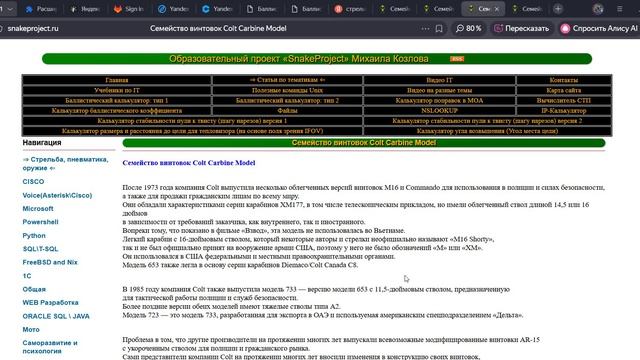The width and height of the screenshot is (640, 360).
Task: Close the active Семейство tab
Action: pos(497,9)
